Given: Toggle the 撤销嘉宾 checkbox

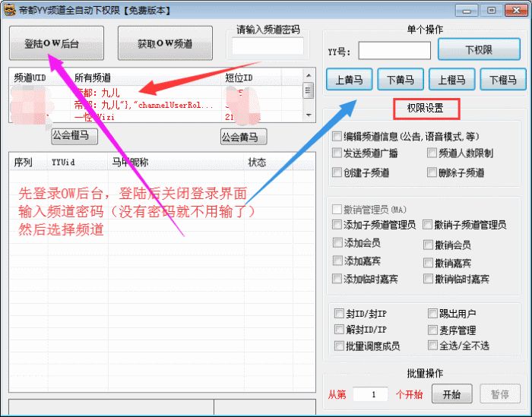Looking at the screenshot, I should point(428,263).
